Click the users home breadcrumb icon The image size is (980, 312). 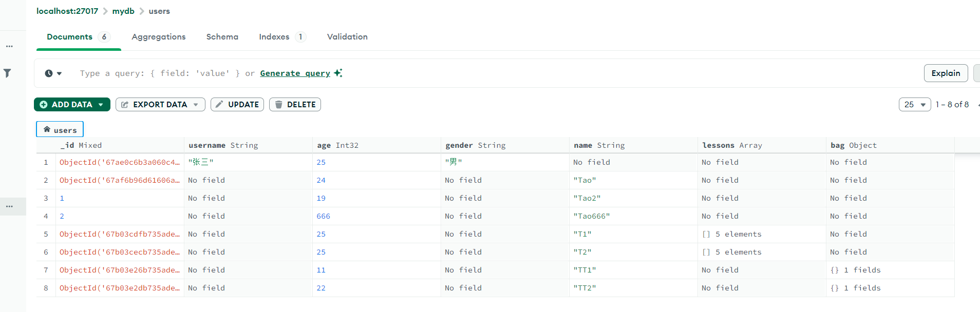[x=47, y=130]
